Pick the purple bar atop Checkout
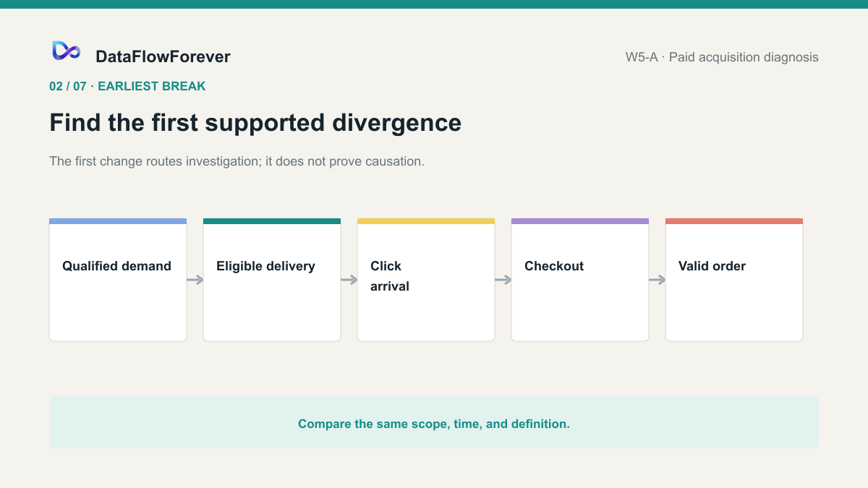 click(x=580, y=221)
